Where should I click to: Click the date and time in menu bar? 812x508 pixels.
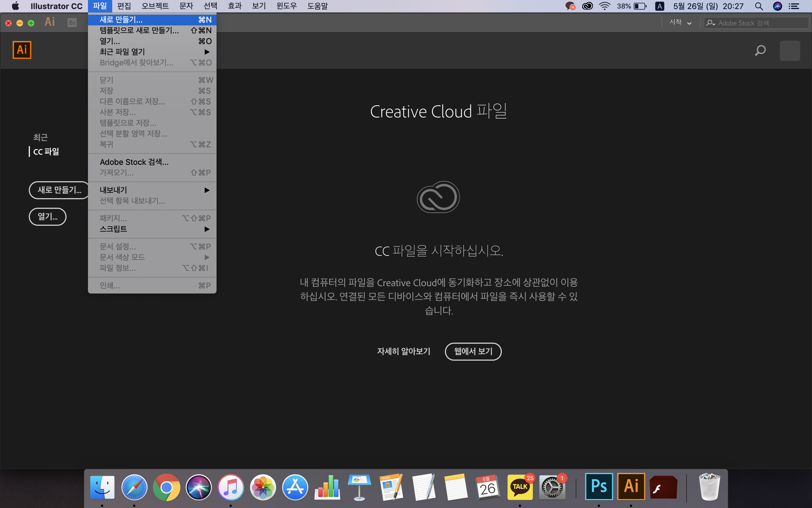tap(708, 6)
